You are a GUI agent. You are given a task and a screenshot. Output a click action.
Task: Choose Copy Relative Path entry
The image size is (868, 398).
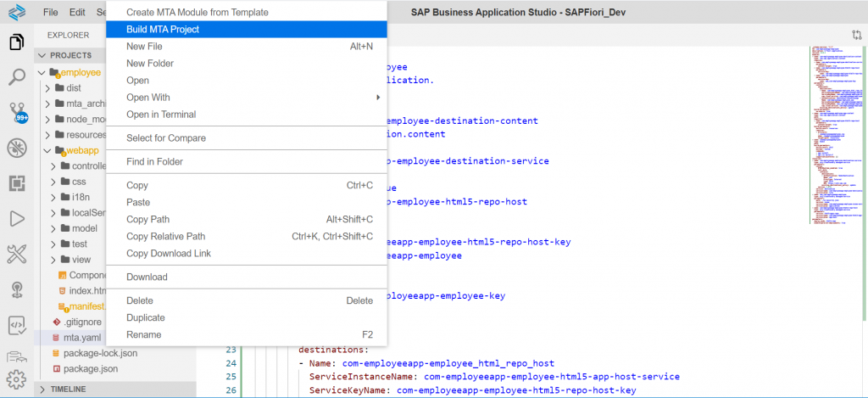click(247, 236)
